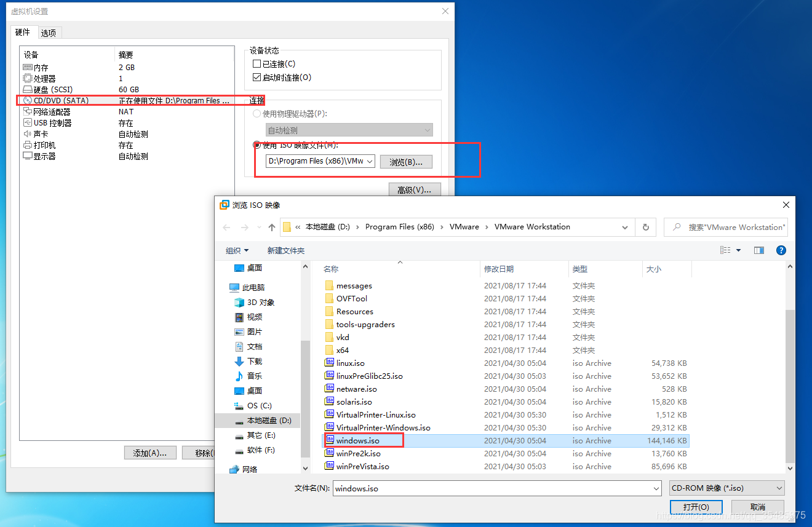This screenshot has height=527, width=812.
Task: Select the 处理器 processor device row
Action: (x=127, y=79)
